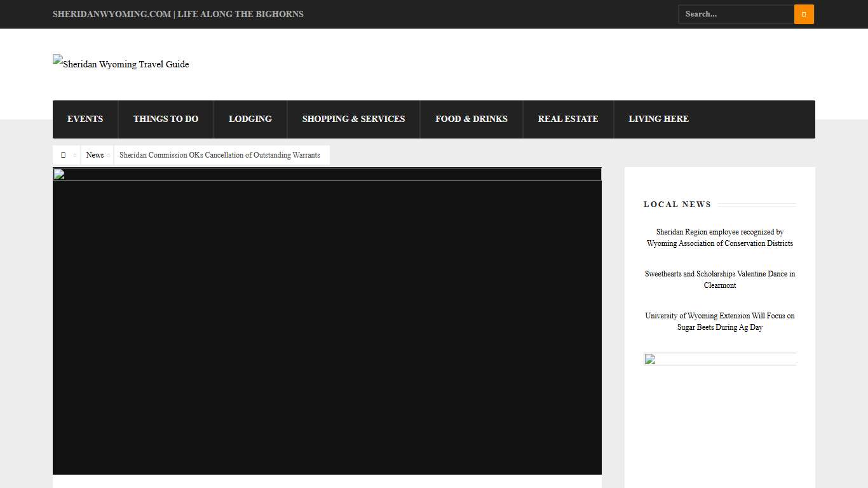Open the Shopping & Services menu

coord(353,119)
